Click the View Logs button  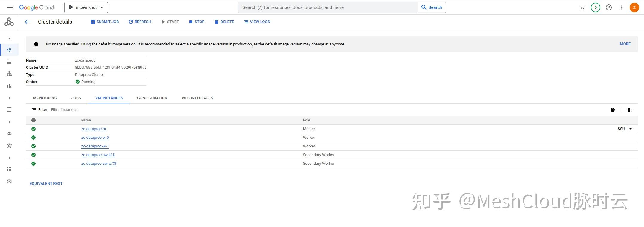[257, 22]
